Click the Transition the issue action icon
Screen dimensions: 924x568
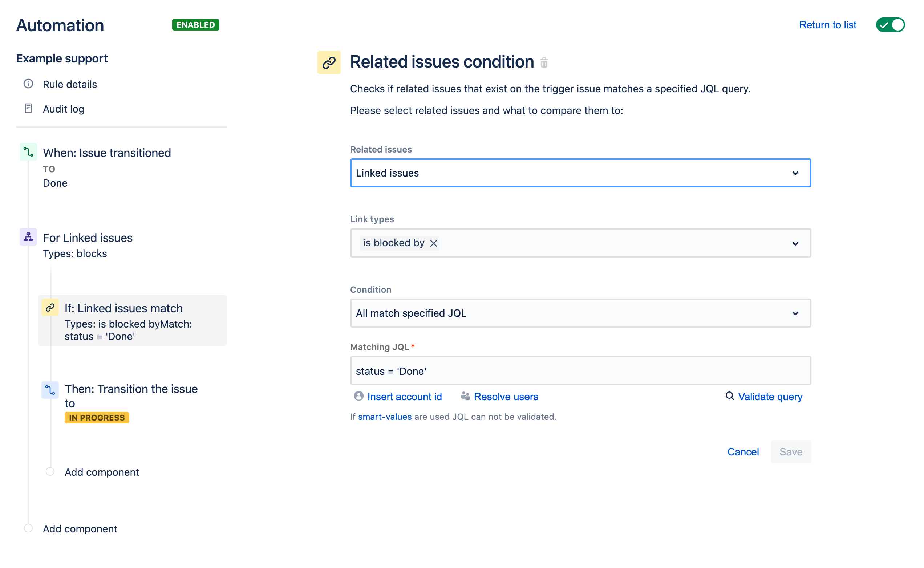[50, 390]
